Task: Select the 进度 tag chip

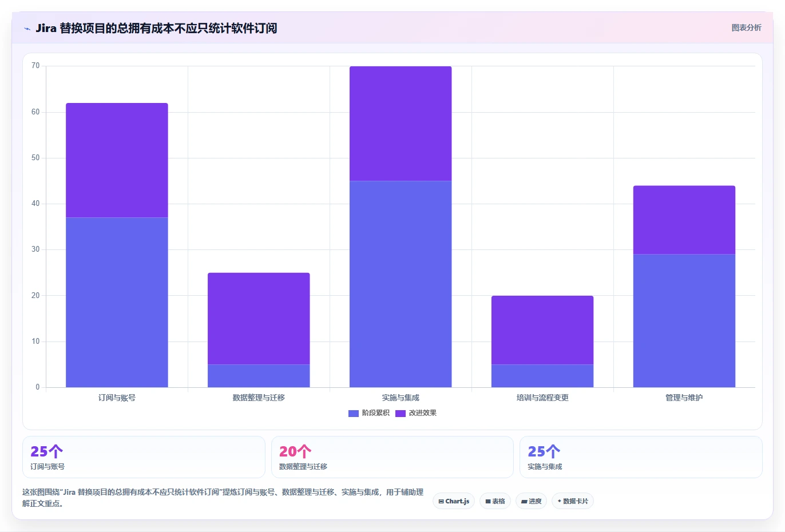Action: click(x=532, y=501)
